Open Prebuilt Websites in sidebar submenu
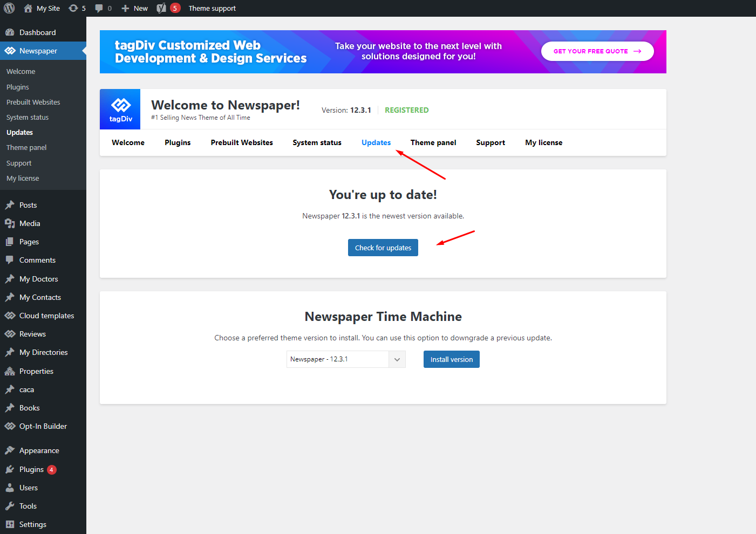756x534 pixels. [x=33, y=102]
